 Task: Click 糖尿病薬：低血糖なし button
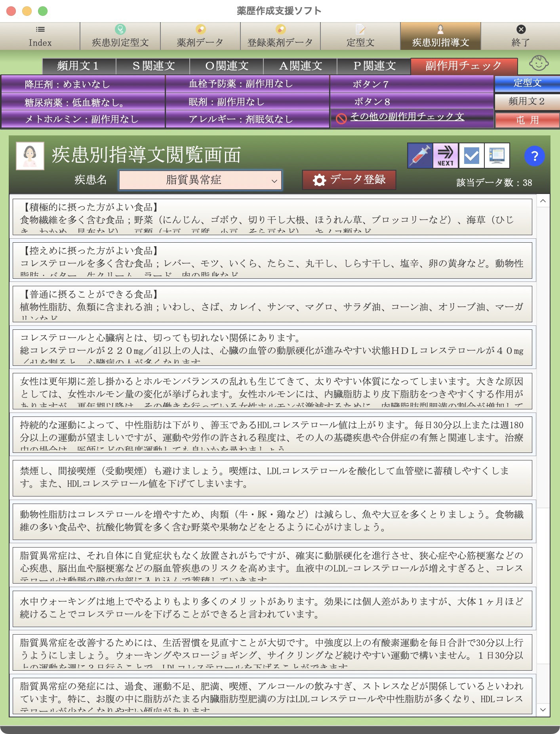tap(83, 102)
